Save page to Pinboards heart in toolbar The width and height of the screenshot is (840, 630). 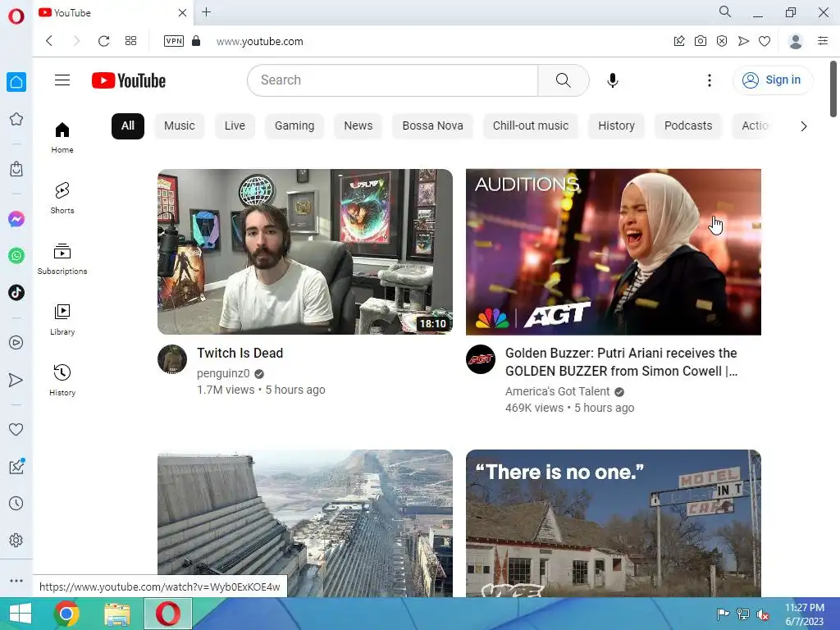(765, 41)
